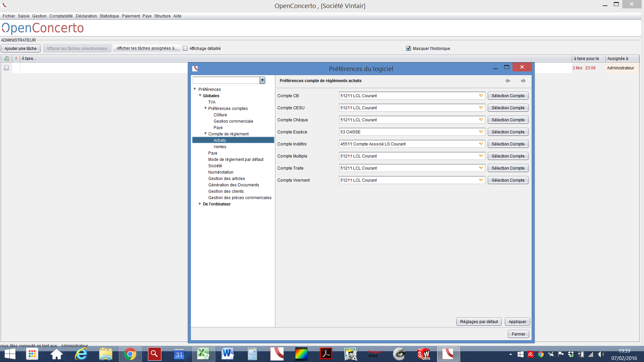Screen dimensions: 644x362
Task: Click the task done column header icon
Action: 6,59
